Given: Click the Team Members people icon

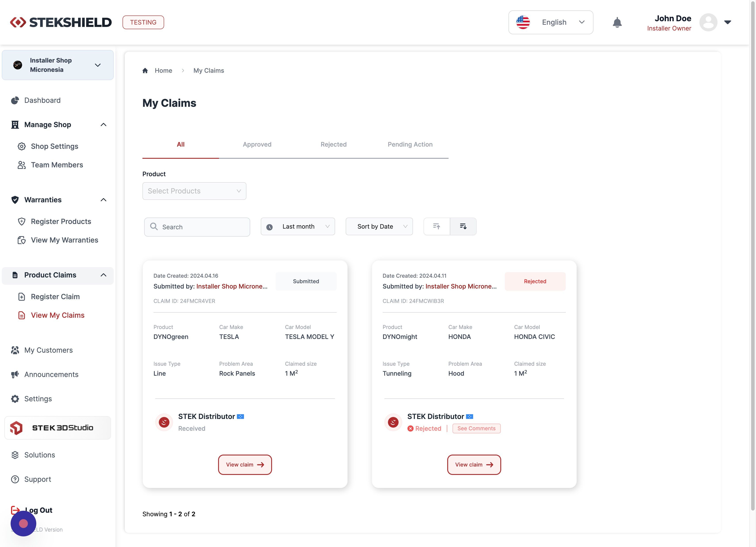Looking at the screenshot, I should (22, 165).
